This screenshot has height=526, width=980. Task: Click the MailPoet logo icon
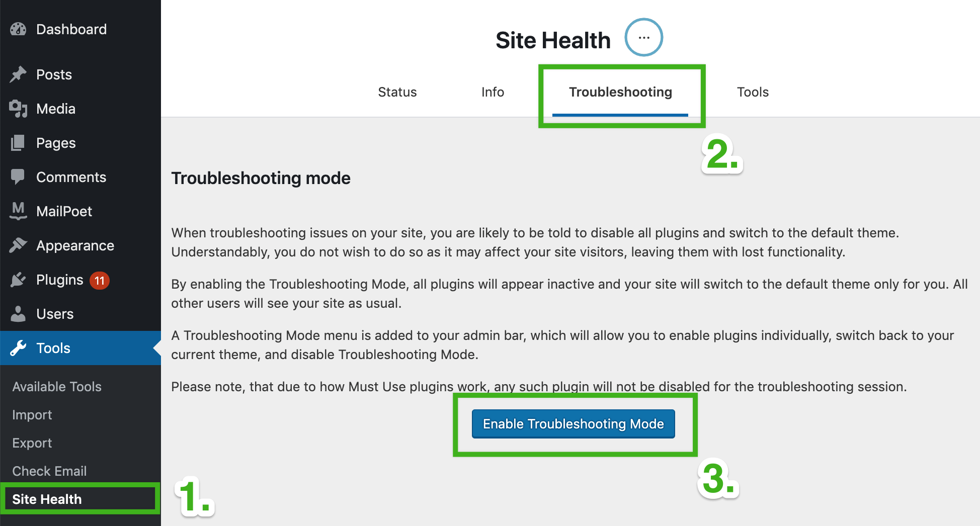(x=18, y=211)
